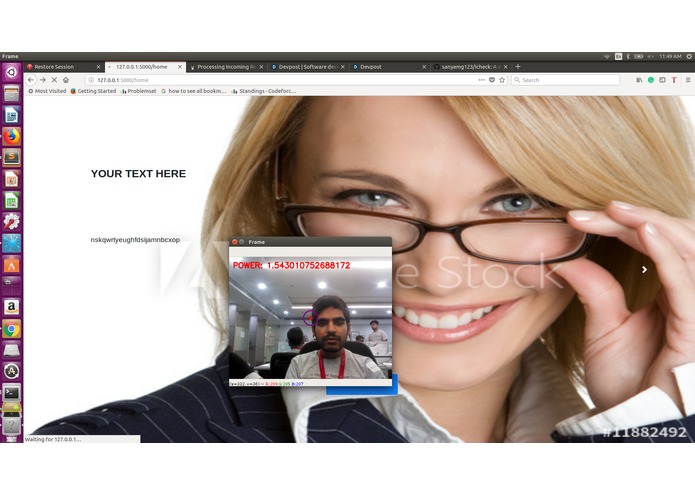
Task: Switch to Processing Incoming Re... tab
Action: click(226, 67)
